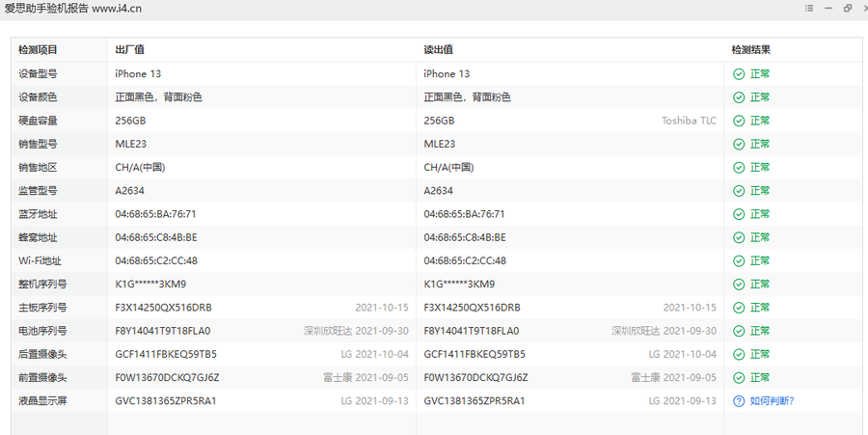
Task: Click the Toshiba TLC storage note
Action: pos(689,121)
